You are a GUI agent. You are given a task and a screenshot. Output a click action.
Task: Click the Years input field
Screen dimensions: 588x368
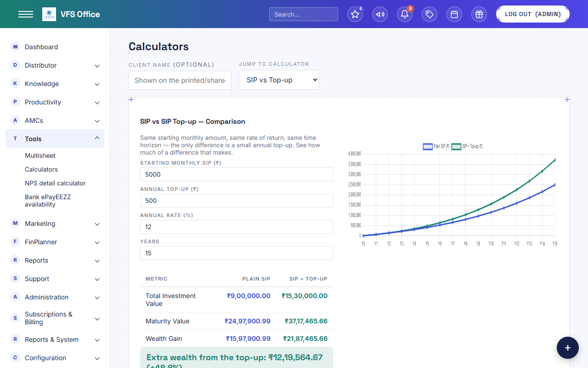(x=237, y=253)
